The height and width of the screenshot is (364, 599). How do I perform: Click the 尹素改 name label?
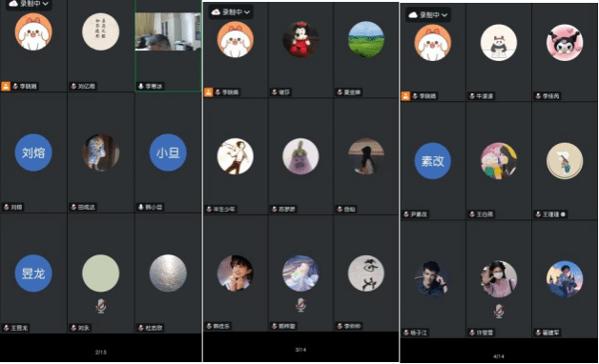tap(419, 214)
